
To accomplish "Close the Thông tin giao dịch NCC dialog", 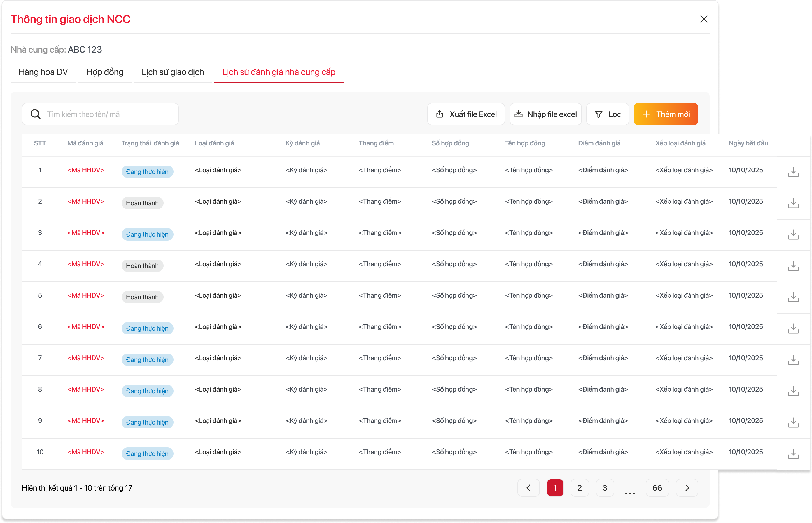I will click(x=704, y=19).
